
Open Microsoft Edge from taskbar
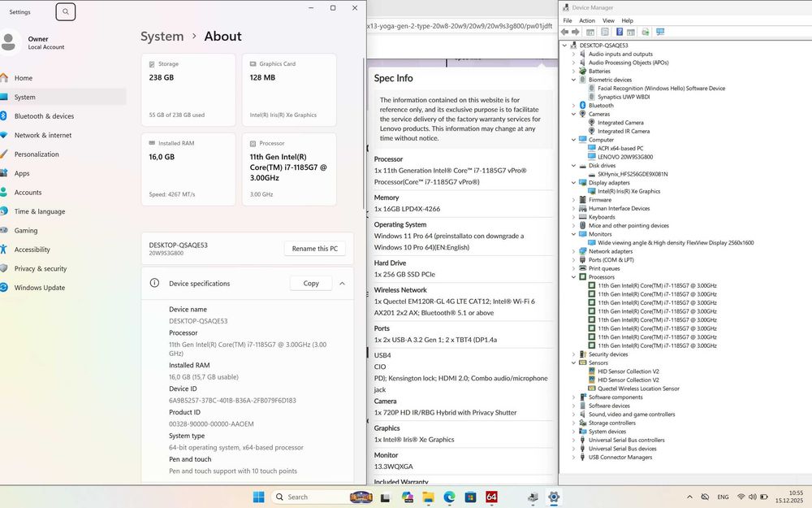coord(449,497)
